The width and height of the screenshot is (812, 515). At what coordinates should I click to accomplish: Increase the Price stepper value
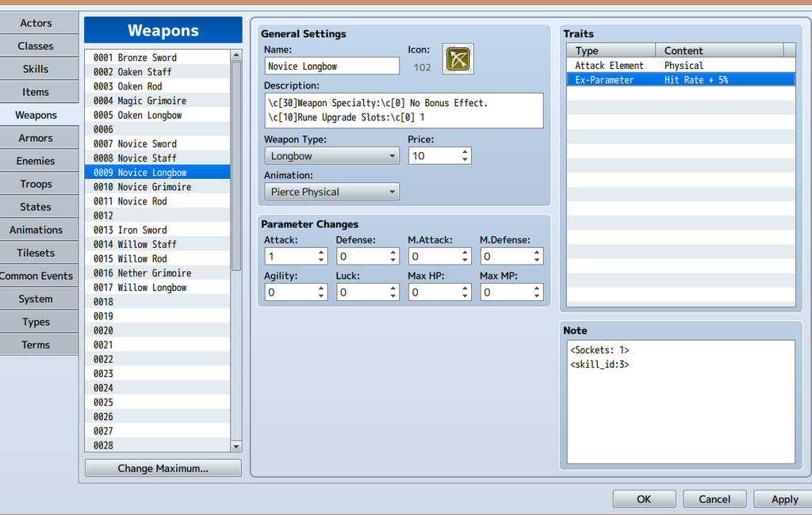[465, 151]
